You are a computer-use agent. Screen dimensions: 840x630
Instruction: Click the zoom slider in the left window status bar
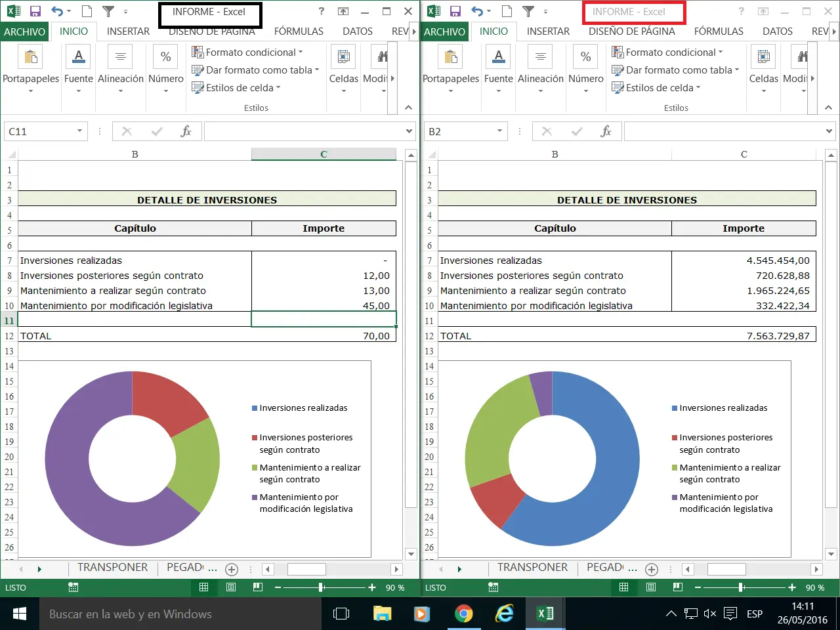pos(321,587)
